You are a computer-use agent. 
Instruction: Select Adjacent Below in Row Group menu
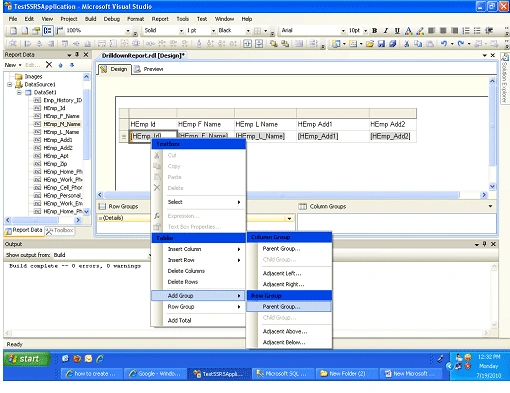point(289,342)
